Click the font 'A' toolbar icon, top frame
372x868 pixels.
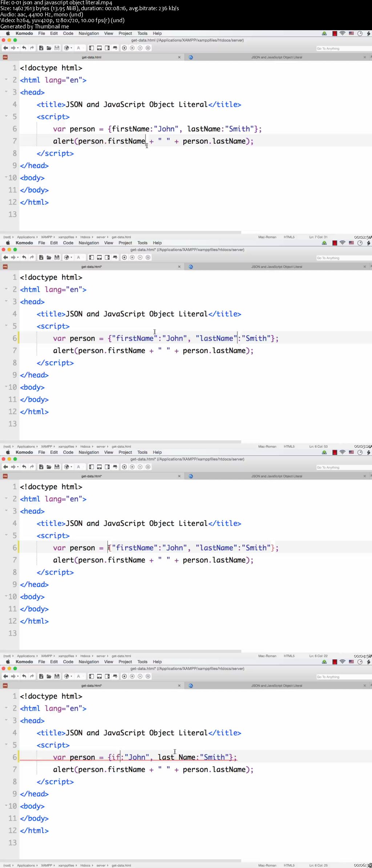click(78, 48)
